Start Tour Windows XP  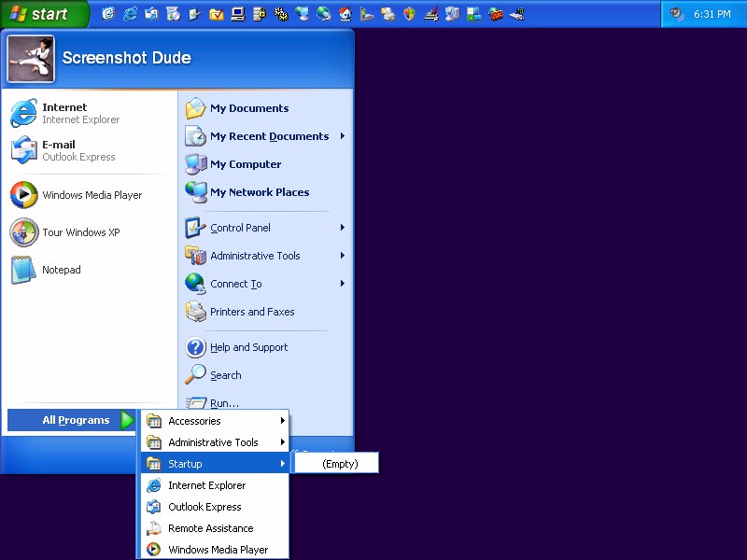point(80,232)
